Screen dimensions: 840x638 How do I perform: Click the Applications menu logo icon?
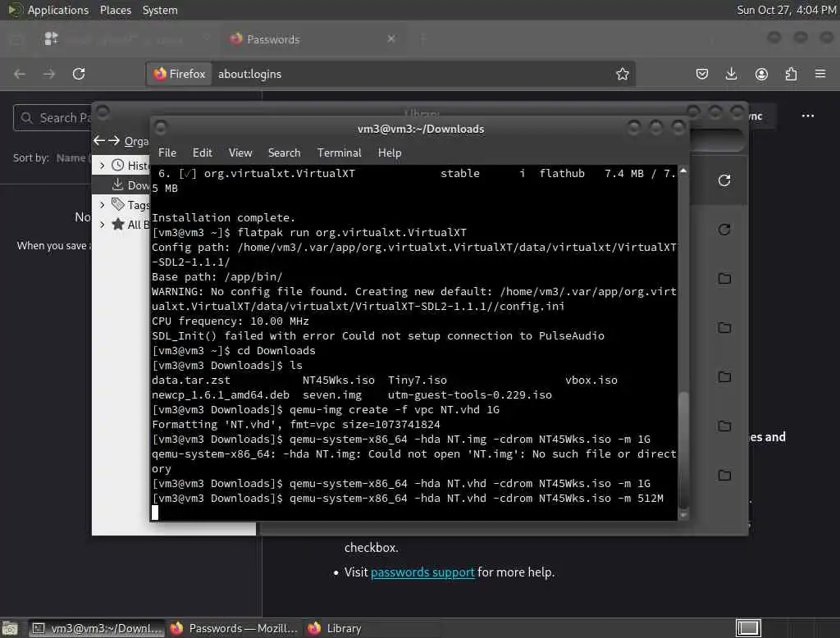pos(15,10)
